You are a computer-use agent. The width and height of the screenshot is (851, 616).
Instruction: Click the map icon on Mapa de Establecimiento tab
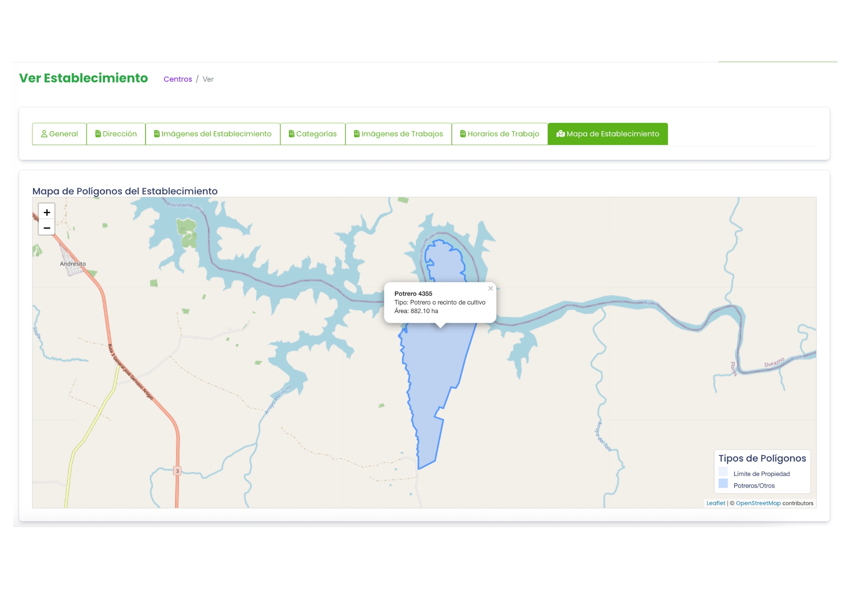click(560, 134)
